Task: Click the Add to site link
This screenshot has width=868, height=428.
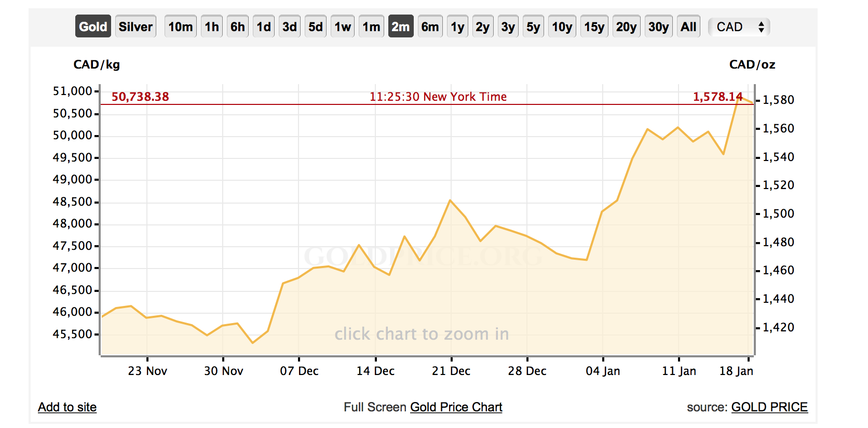Action: point(67,407)
